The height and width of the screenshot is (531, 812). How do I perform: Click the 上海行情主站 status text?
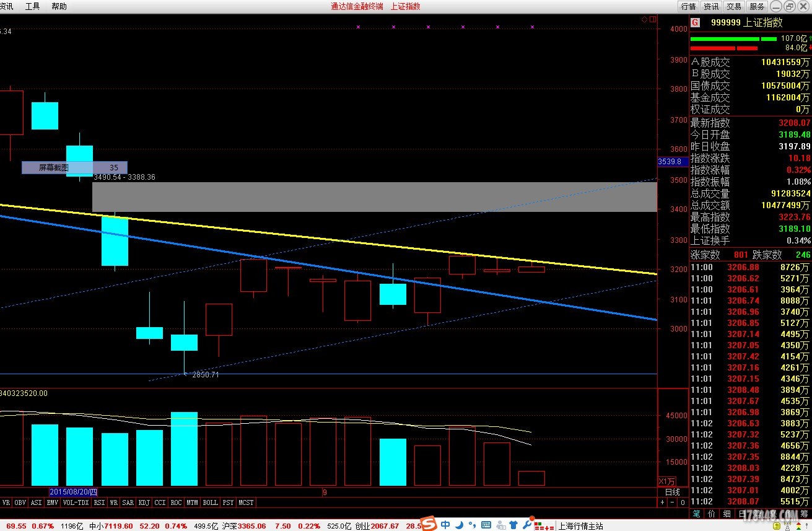[x=580, y=526]
